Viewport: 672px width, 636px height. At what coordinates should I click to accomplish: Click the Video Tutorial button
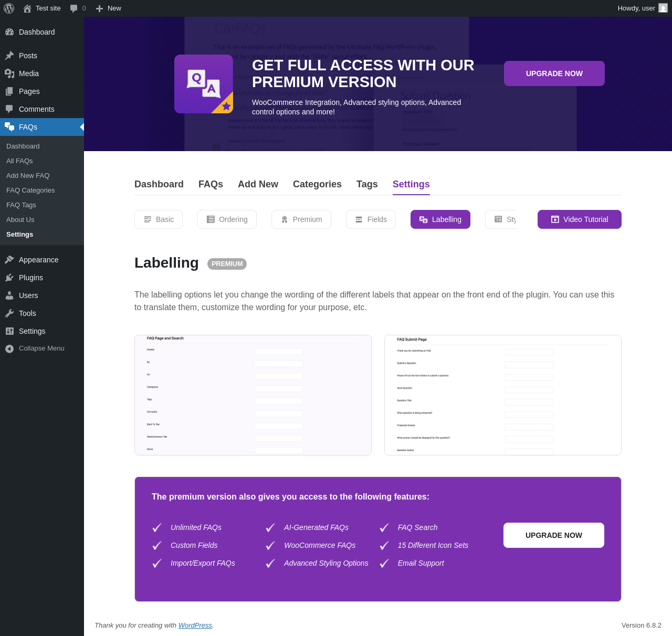pyautogui.click(x=580, y=219)
